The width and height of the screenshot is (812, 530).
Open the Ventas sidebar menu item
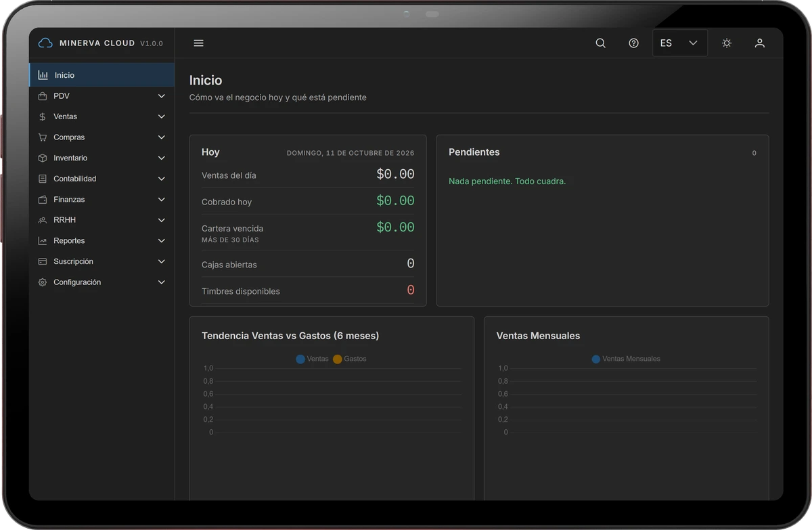(x=101, y=116)
